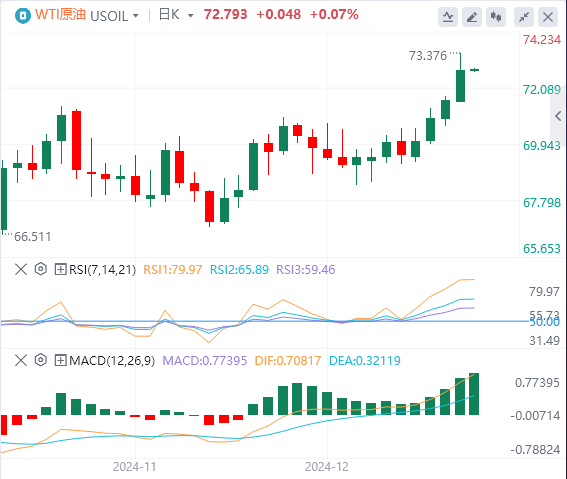This screenshot has height=479, width=567.
Task: Click the 31.49 RSI axis label
Action: (x=544, y=341)
